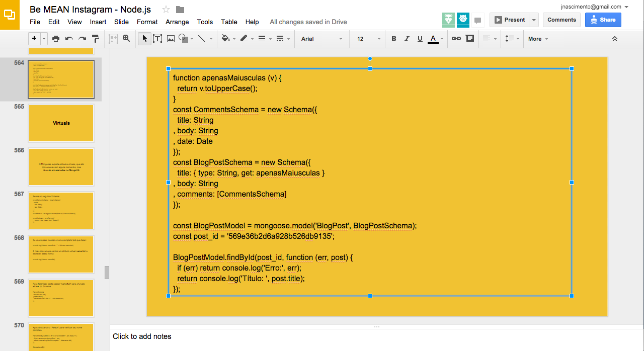
Task: Click the teal cat collaborator avatar
Action: pos(463,20)
